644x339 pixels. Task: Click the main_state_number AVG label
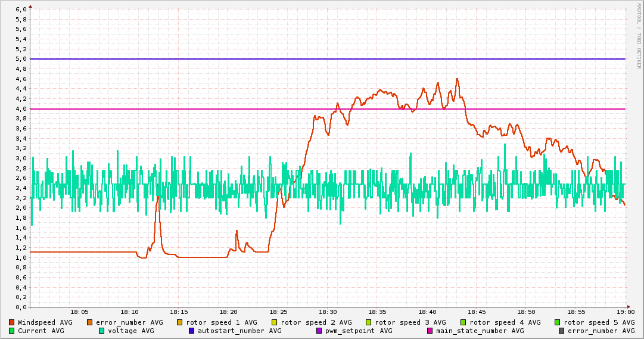click(x=480, y=331)
